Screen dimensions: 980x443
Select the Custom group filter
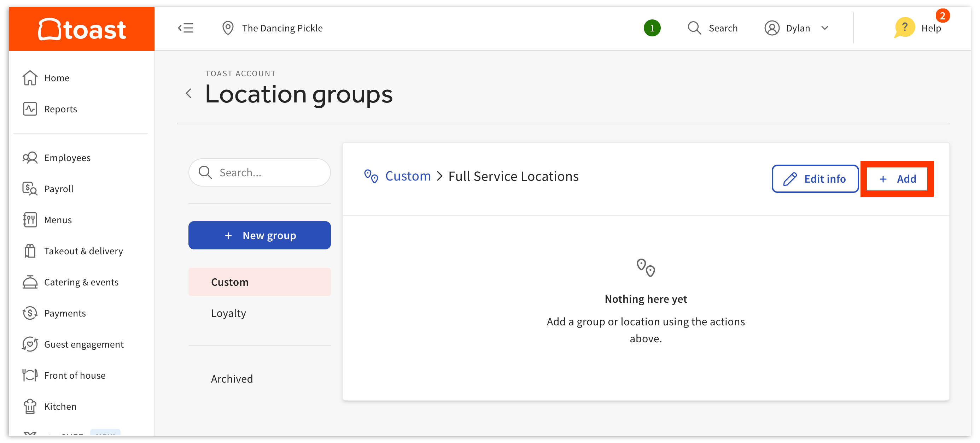point(229,282)
